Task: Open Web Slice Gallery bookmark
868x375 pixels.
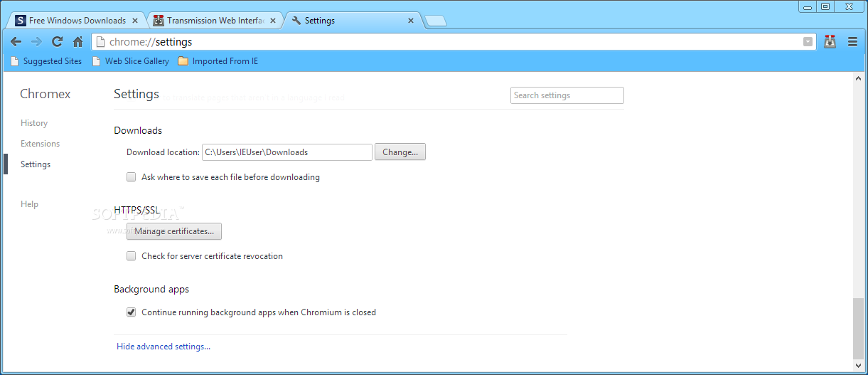Action: (x=131, y=61)
